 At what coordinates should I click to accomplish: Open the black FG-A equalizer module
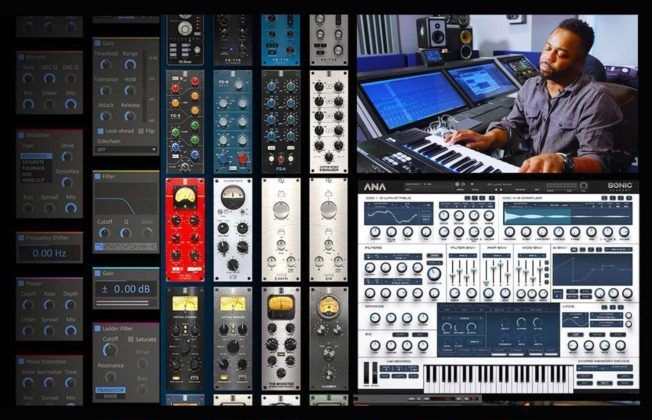[x=281, y=122]
